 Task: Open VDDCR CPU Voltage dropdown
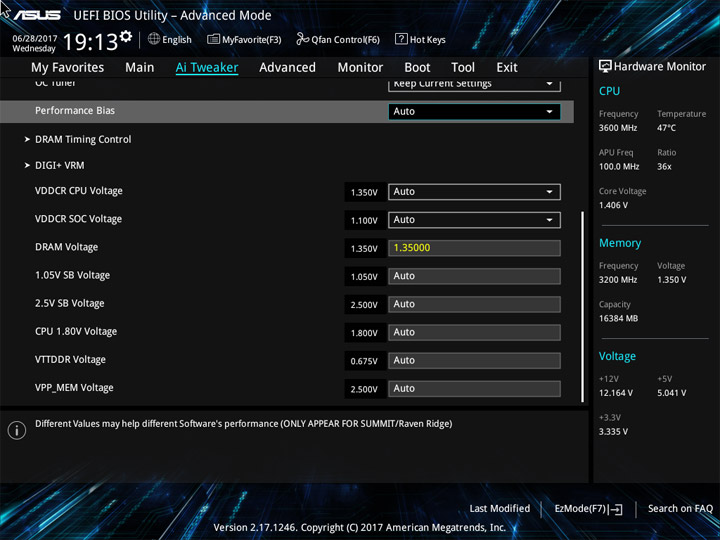click(474, 192)
